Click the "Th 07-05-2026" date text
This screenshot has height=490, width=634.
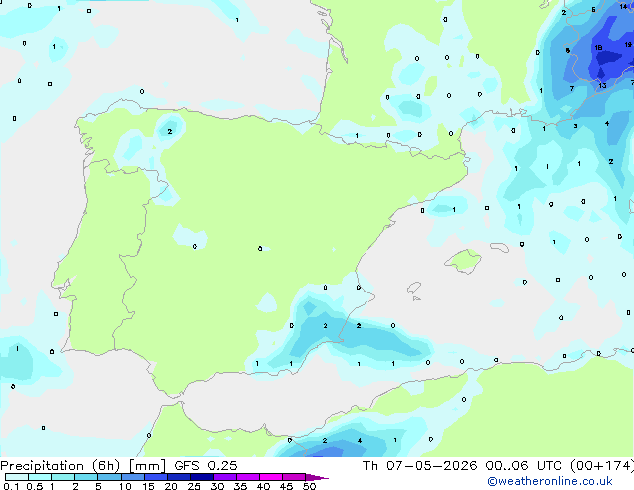[420, 466]
